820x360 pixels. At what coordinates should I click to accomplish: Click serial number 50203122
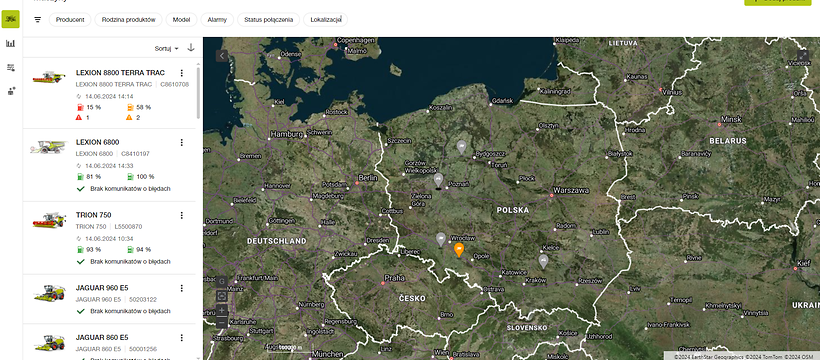(x=143, y=300)
